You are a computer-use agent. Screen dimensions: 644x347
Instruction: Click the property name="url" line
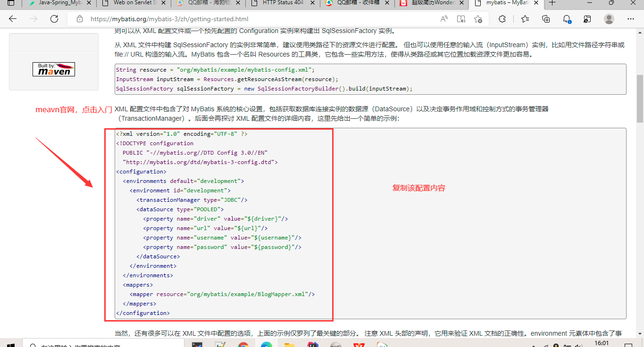205,228
